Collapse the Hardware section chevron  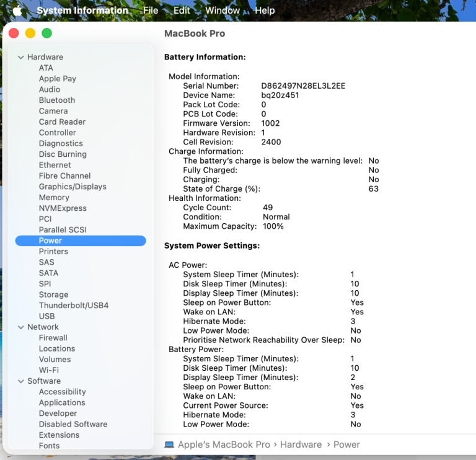[x=21, y=57]
